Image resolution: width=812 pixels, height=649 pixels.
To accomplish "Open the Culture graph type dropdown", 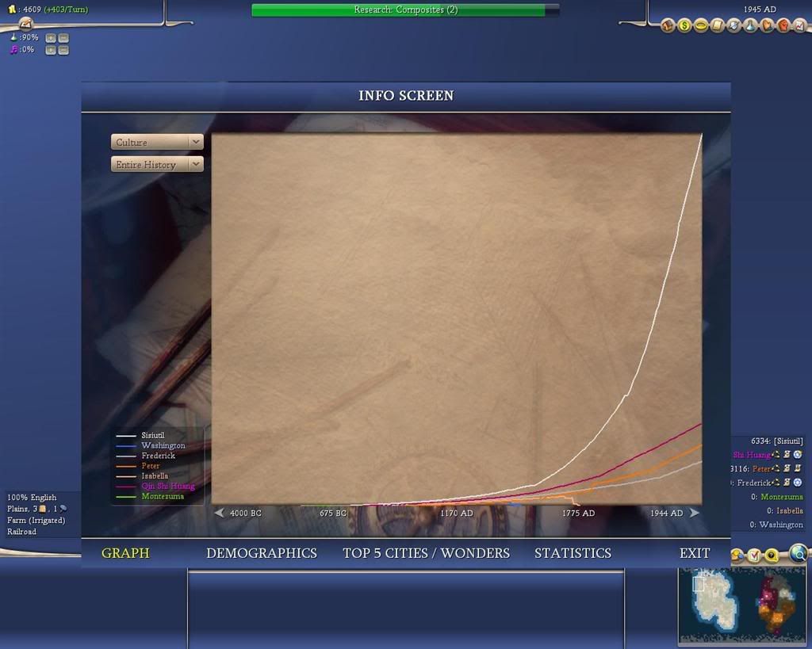I will coord(157,142).
